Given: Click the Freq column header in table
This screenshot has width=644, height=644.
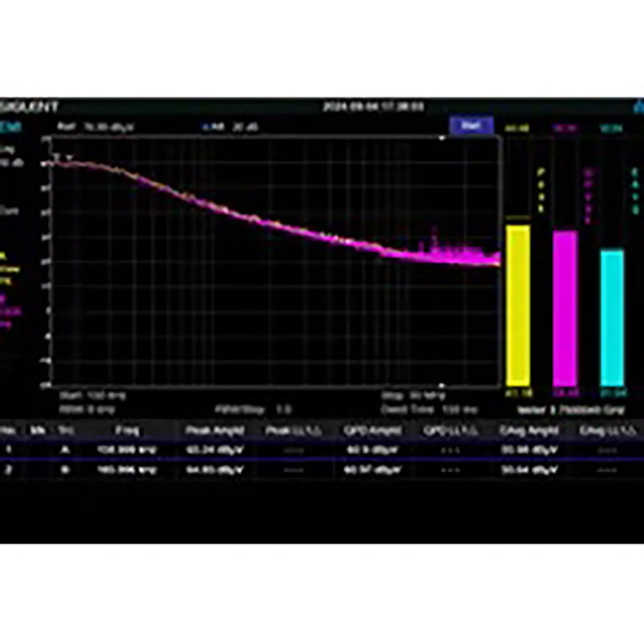Looking at the screenshot, I should tap(127, 431).
